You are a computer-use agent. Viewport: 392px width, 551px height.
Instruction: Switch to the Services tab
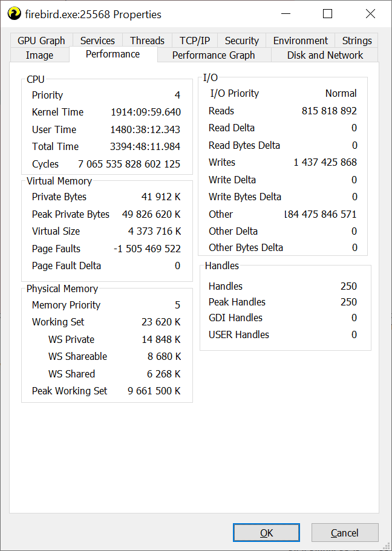pos(97,41)
